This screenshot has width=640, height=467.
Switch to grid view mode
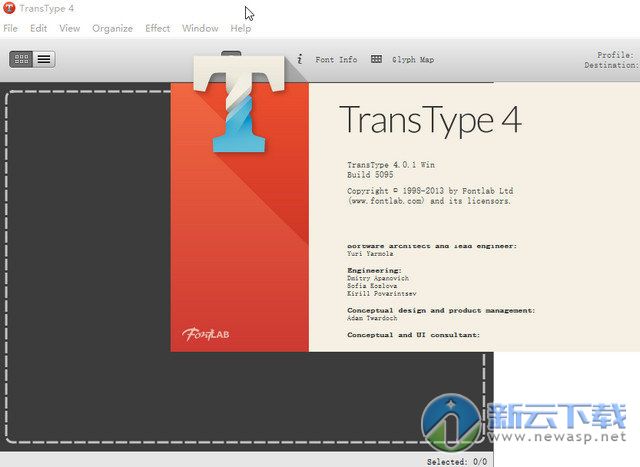(x=21, y=59)
